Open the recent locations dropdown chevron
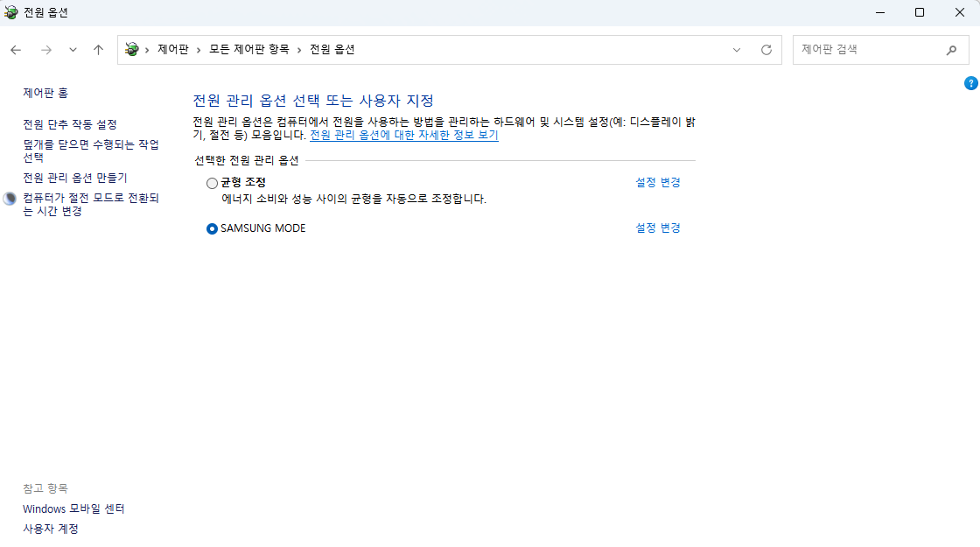The height and width of the screenshot is (547, 980). tap(73, 50)
